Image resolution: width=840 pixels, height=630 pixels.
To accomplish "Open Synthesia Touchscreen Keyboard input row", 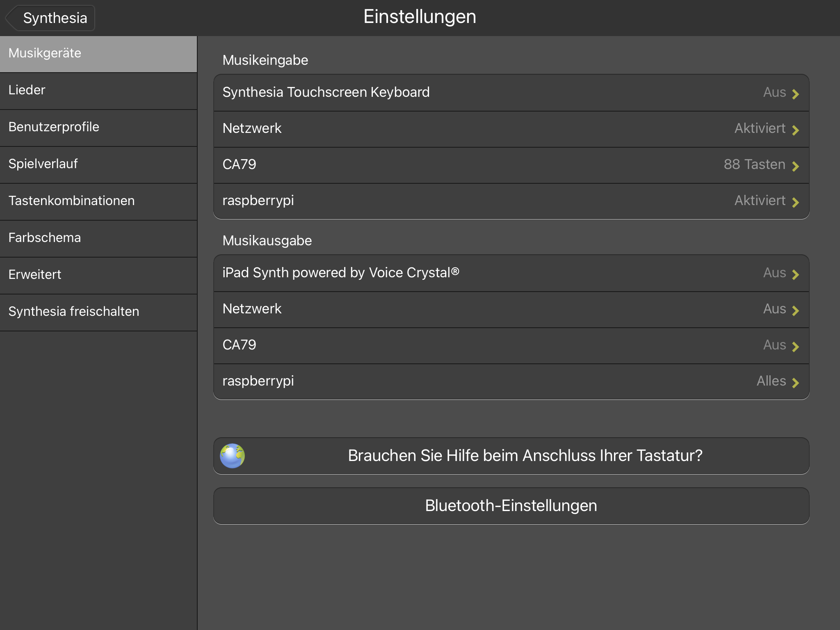I will point(511,93).
